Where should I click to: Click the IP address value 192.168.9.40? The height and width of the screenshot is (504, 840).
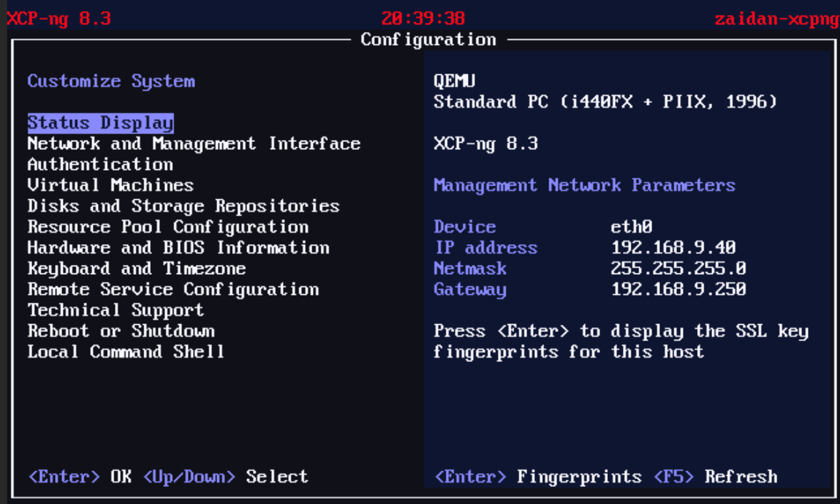(x=674, y=248)
